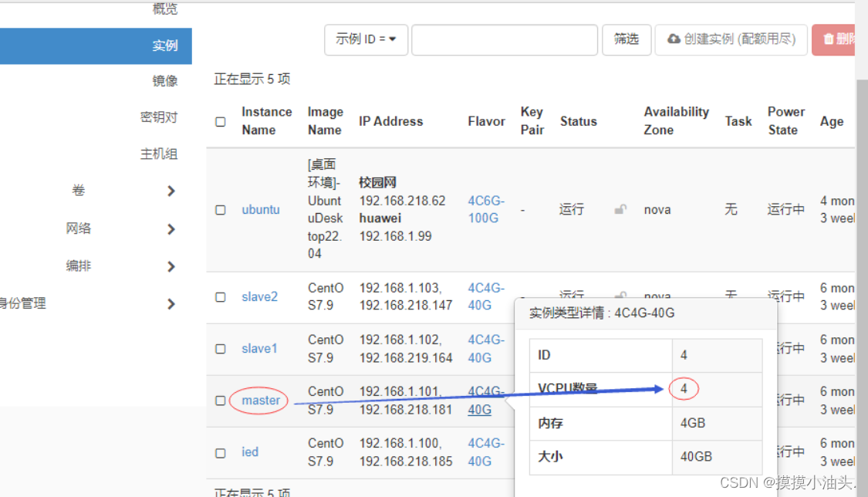
Task: Click the 筛选 filter button
Action: click(x=627, y=39)
